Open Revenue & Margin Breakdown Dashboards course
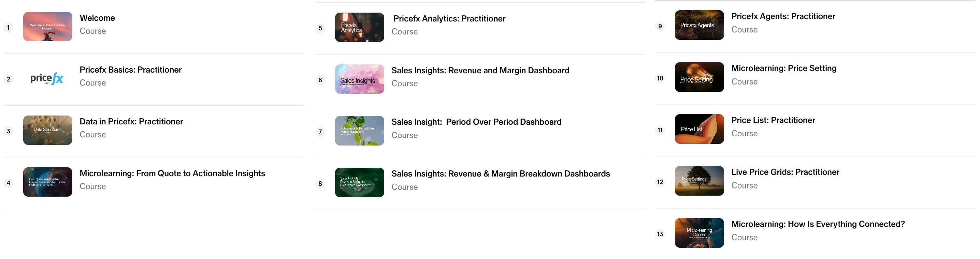The height and width of the screenshot is (259, 980). pyautogui.click(x=500, y=173)
